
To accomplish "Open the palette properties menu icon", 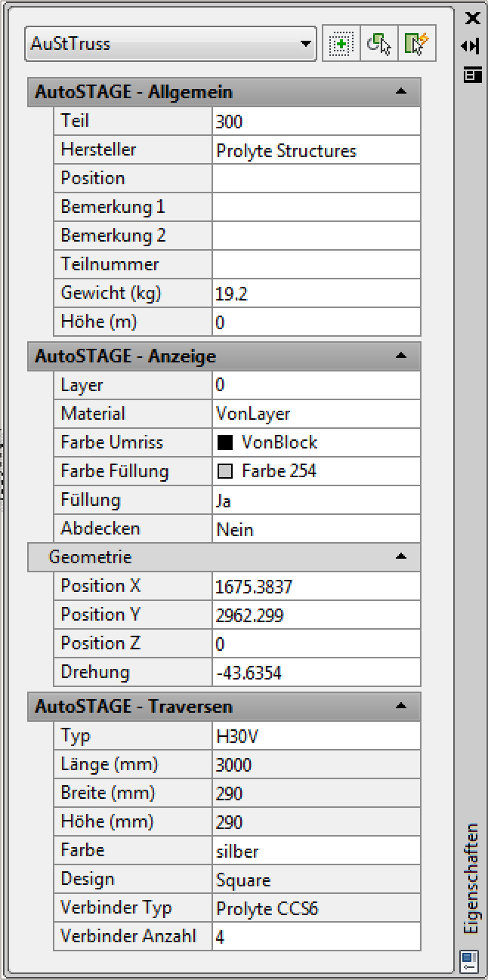I will click(472, 74).
